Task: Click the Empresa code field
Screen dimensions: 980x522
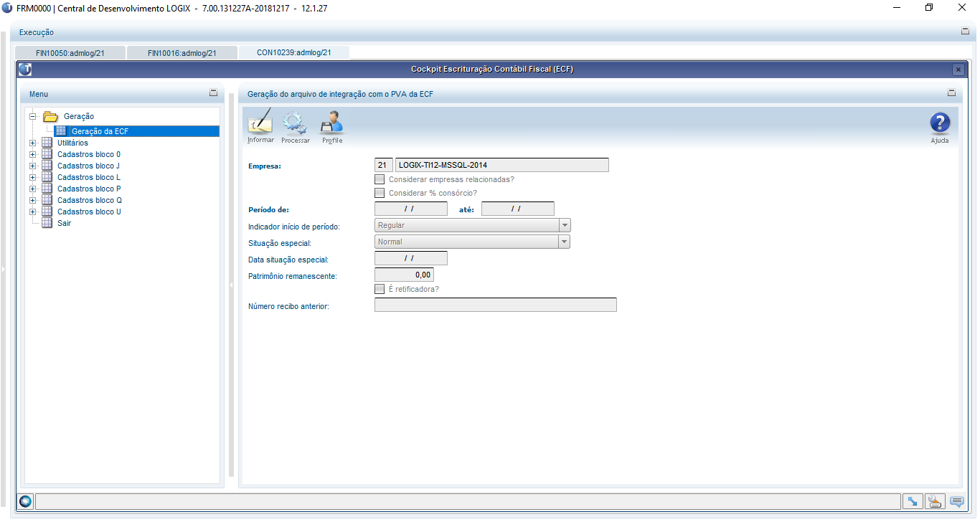Action: (383, 165)
